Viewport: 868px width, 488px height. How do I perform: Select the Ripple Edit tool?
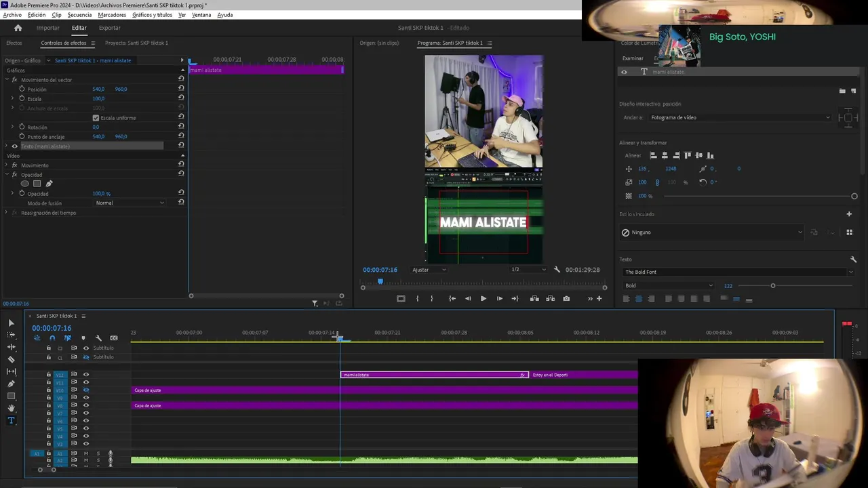coord(11,347)
